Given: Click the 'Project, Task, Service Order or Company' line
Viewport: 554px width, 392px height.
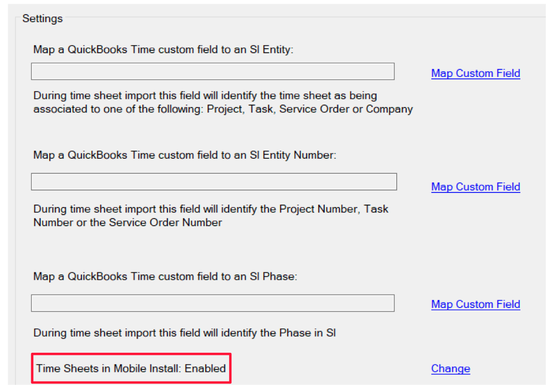Looking at the screenshot, I should coord(310,109).
